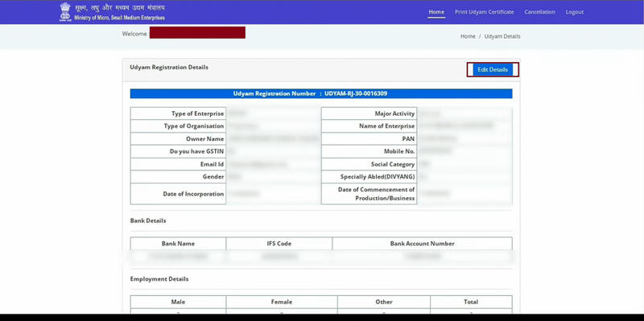Viewport: 644px width, 321px height.
Task: Select the Date of Incorporation label
Action: (x=193, y=194)
